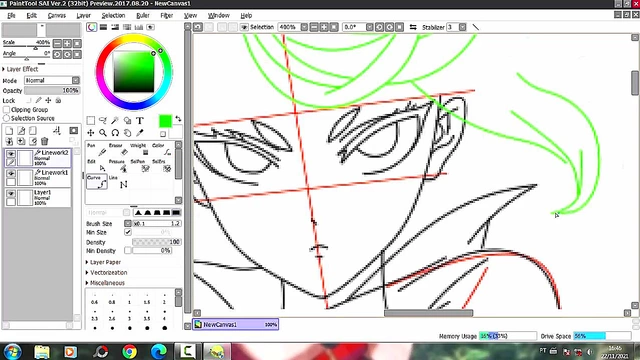Screen dimensions: 640x360
Task: Open the Window menu
Action: 219,15
